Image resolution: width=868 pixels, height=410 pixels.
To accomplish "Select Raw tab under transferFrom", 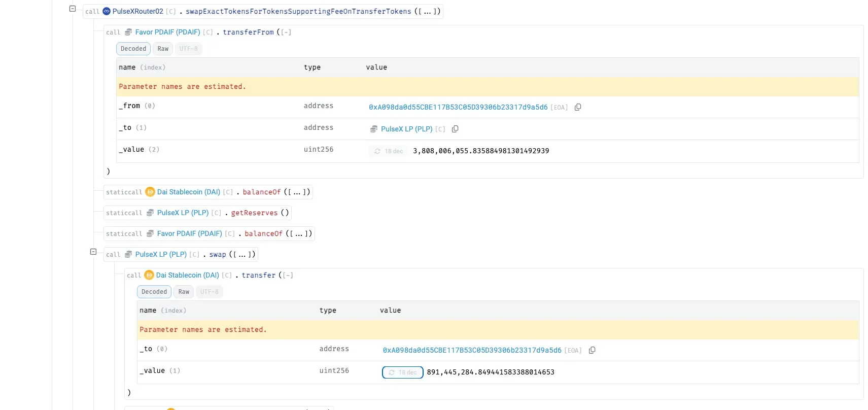I will (x=163, y=49).
